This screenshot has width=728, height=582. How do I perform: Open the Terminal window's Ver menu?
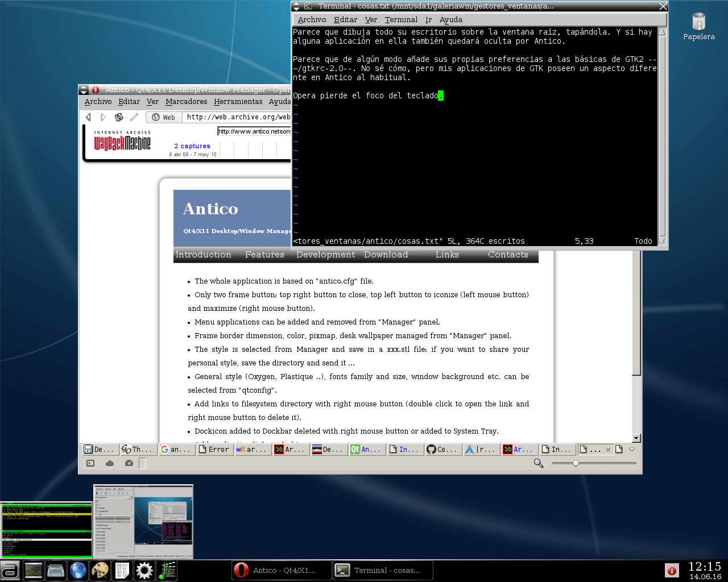[371, 20]
